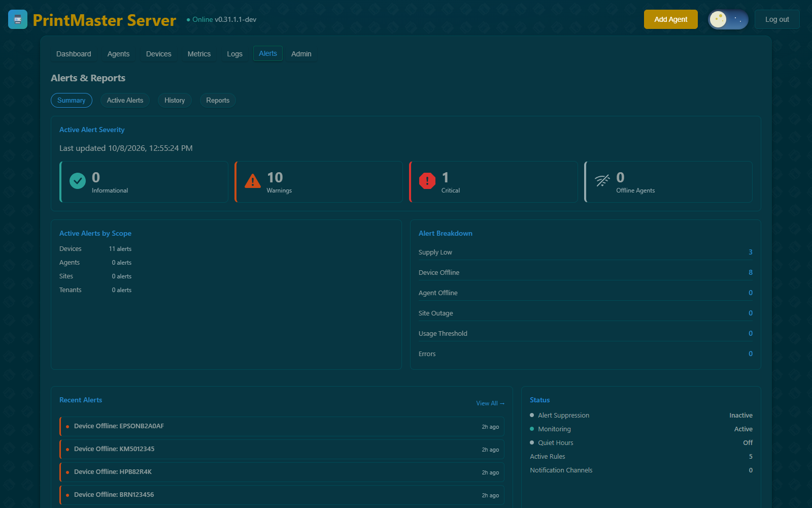This screenshot has width=812, height=508.
Task: Click the red Critical alert icon
Action: click(427, 181)
